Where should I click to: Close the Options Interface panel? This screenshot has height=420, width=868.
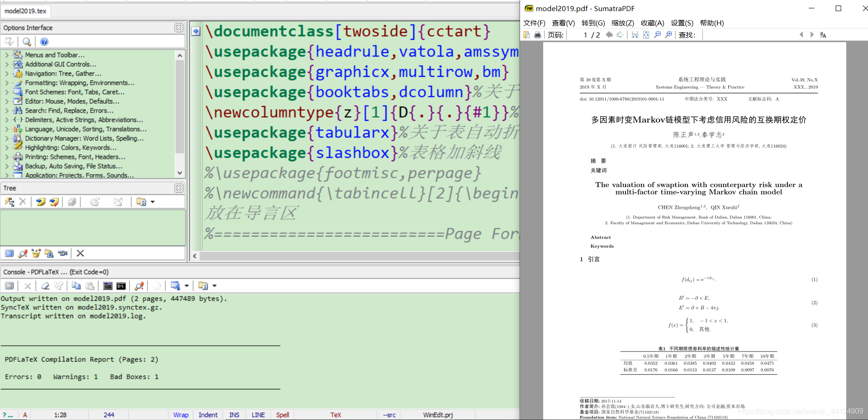[179, 28]
